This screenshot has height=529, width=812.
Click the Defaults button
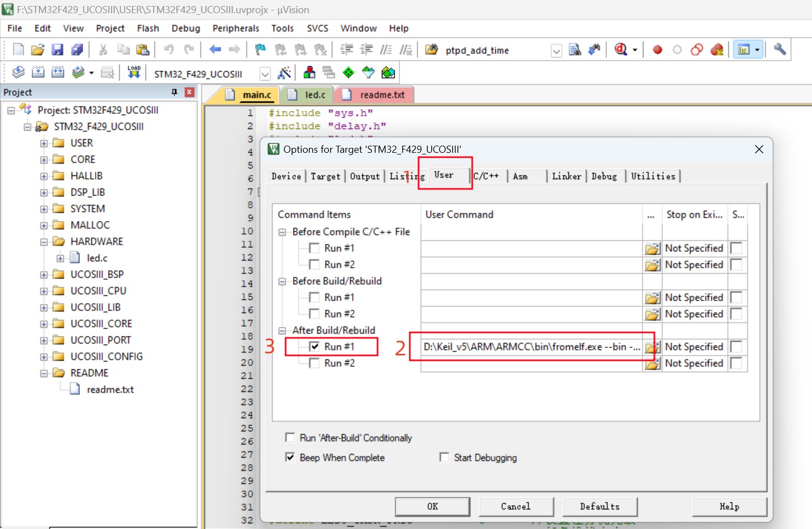tap(600, 507)
